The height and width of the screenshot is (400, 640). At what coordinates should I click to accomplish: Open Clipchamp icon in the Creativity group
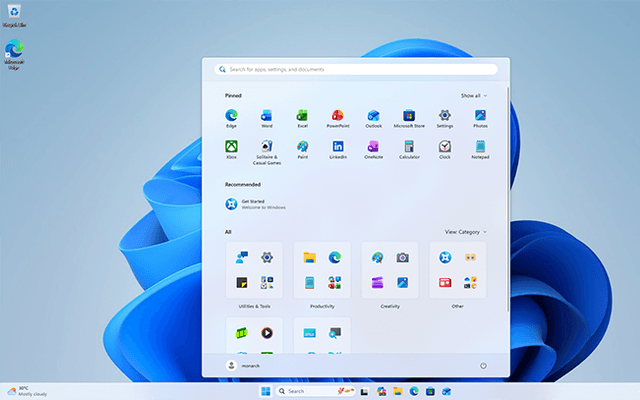(x=377, y=282)
